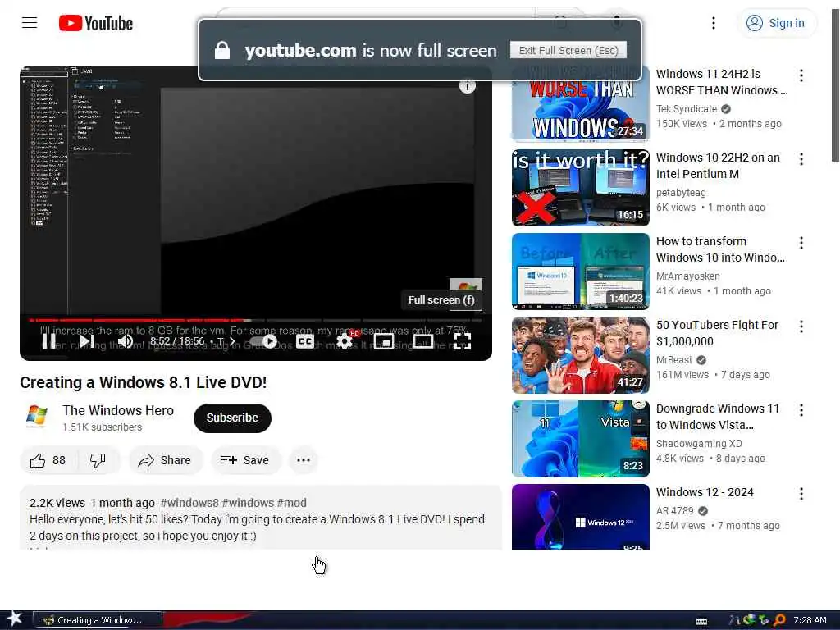Open Windows 11 24H2 is WORSE thumbnail
The width and height of the screenshot is (840, 630).
(x=580, y=104)
